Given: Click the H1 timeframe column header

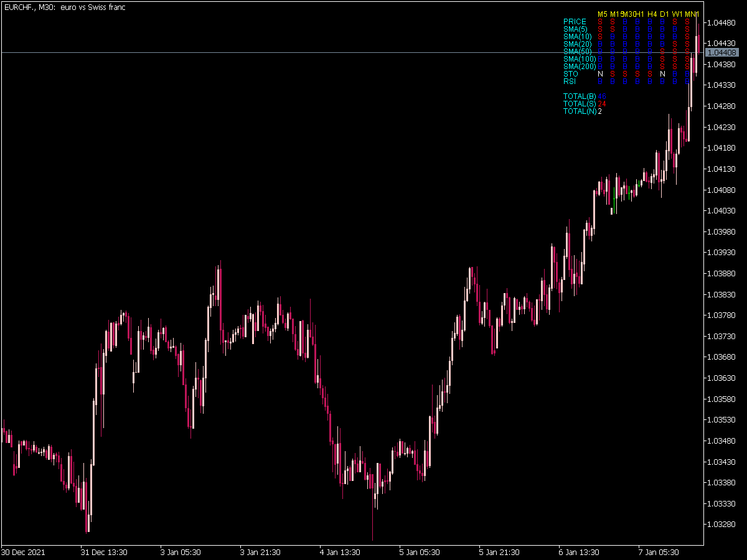Looking at the screenshot, I should 640,14.
